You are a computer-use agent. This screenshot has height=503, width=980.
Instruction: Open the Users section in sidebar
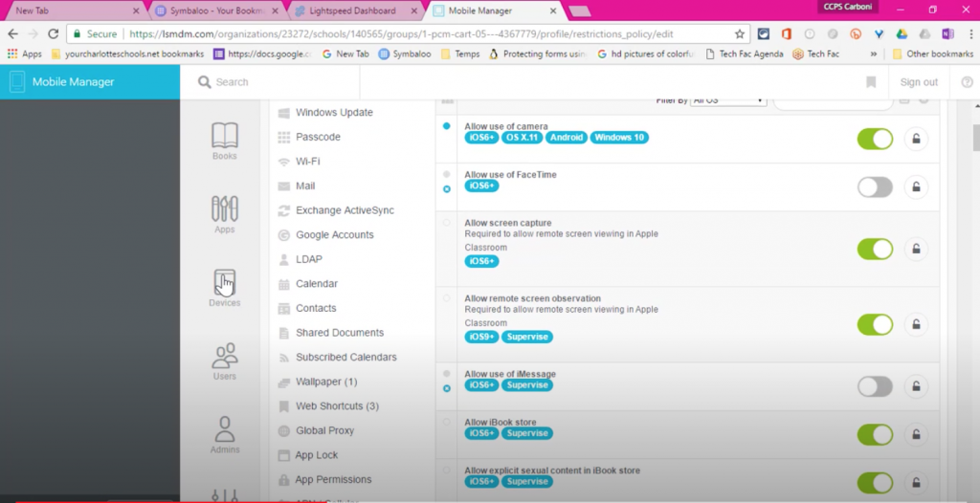click(x=224, y=361)
